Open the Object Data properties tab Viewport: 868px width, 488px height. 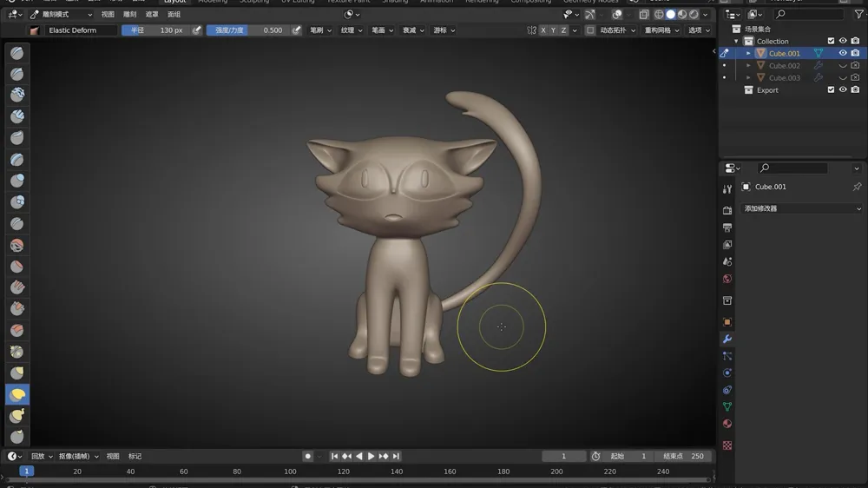pyautogui.click(x=727, y=406)
